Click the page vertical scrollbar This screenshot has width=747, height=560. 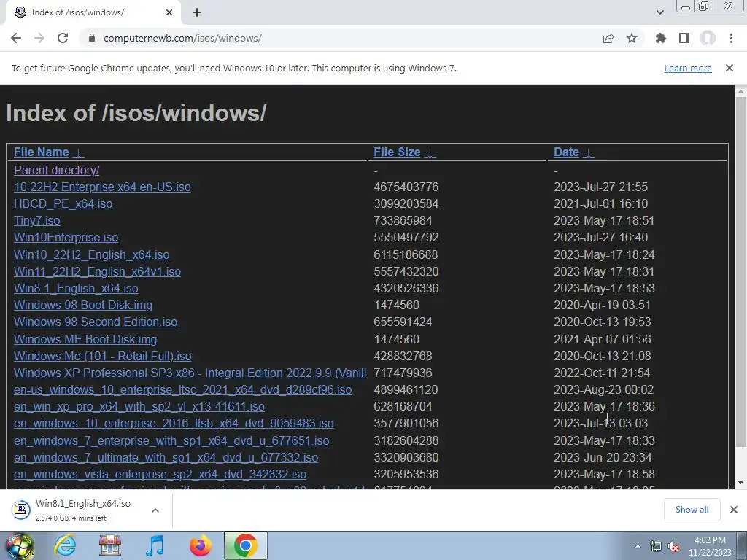pos(741,271)
